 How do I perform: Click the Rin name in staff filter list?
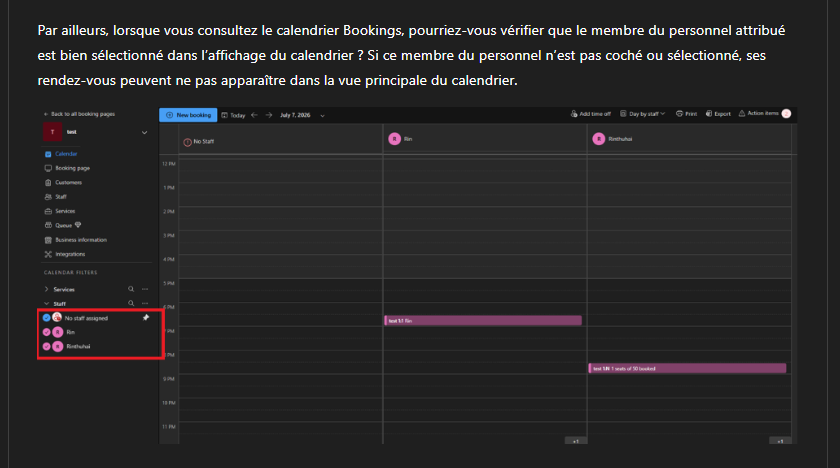click(x=71, y=333)
